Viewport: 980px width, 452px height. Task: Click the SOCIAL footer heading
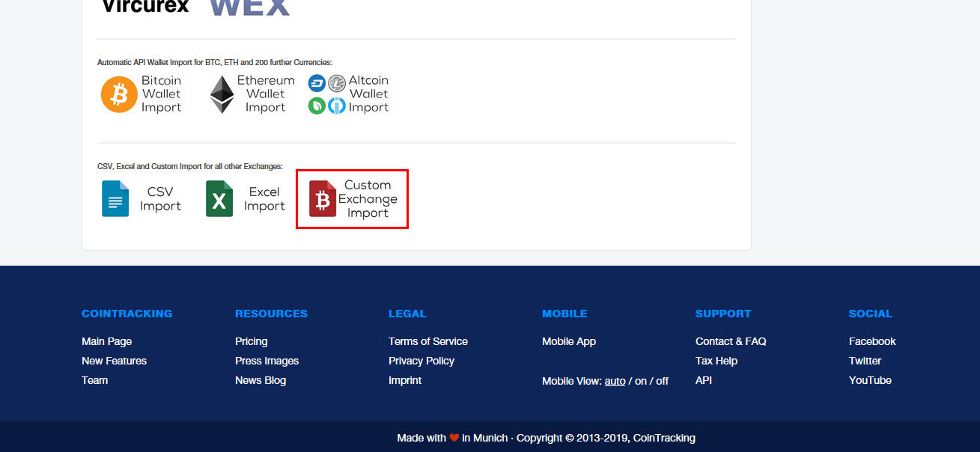tap(871, 314)
